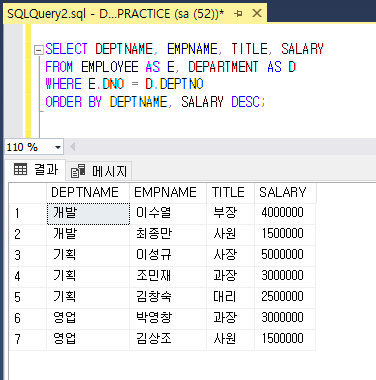This screenshot has width=376, height=380.
Task: Select result row 7 header
Action: (28, 339)
